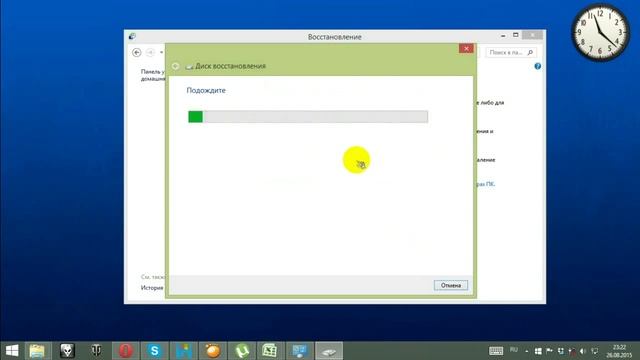Close the Диск восстановления wizard with red X
The image size is (640, 360).
[466, 49]
